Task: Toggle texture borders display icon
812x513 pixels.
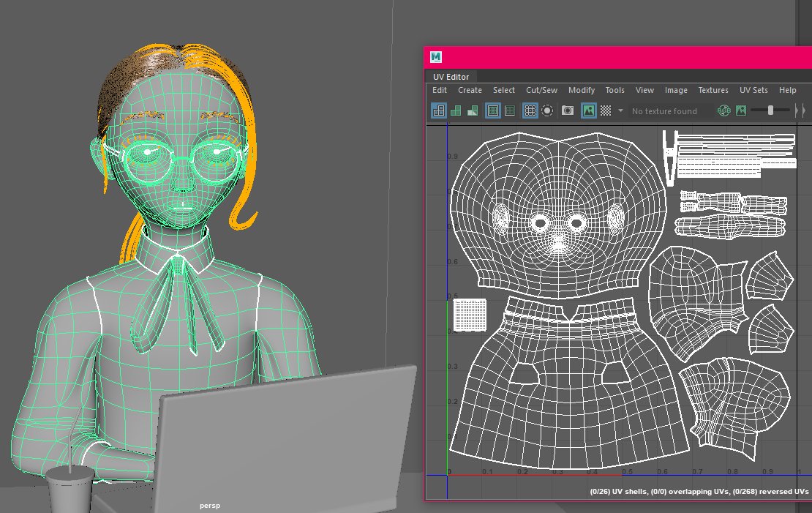Action: coord(492,111)
